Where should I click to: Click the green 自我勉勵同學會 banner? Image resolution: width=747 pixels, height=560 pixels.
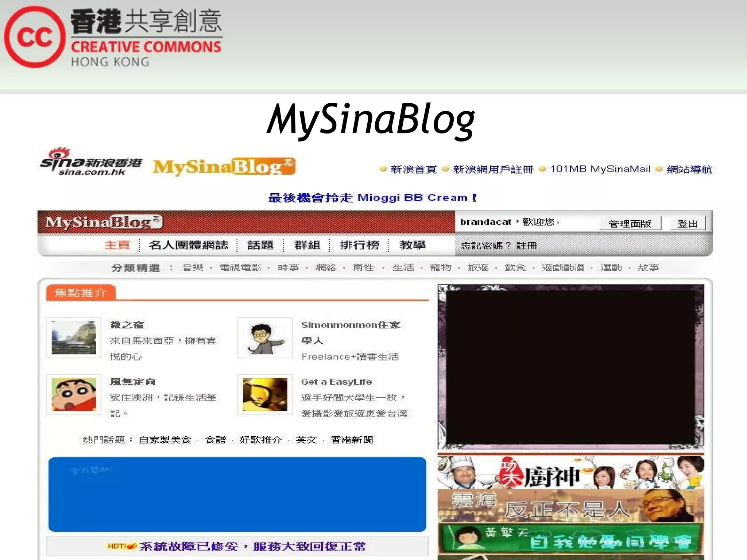571,539
